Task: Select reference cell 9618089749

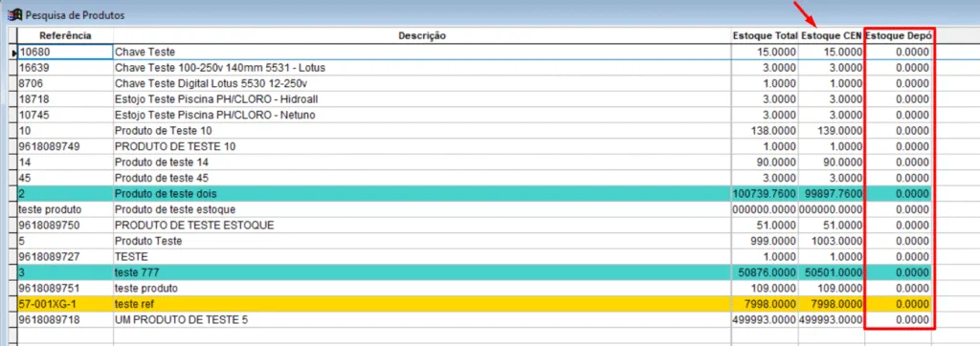Action: coord(65,147)
